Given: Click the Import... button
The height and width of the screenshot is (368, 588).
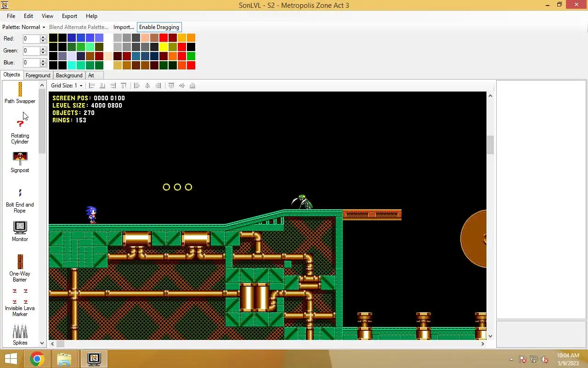Looking at the screenshot, I should pos(124,27).
